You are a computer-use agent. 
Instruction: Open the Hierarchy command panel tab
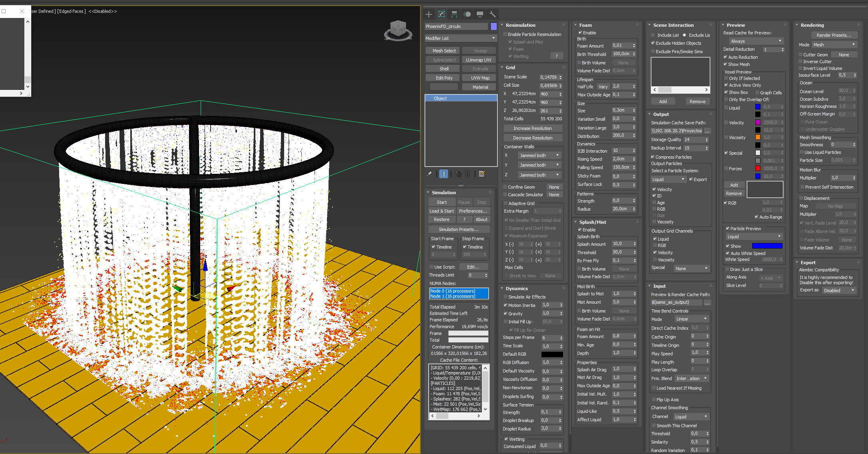[454, 14]
